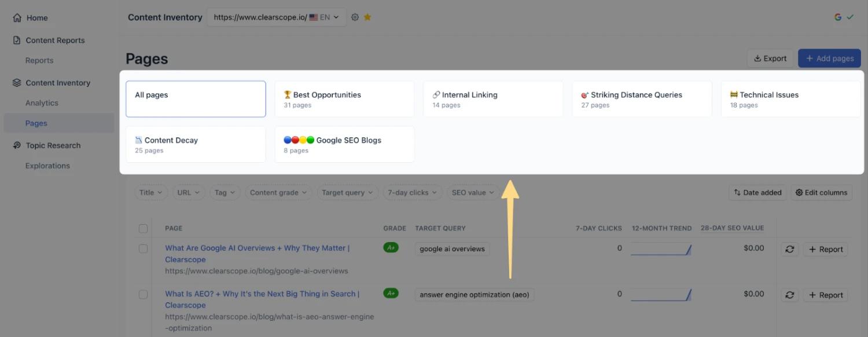Open Analytics in the sidebar
868x337 pixels.
click(x=42, y=103)
